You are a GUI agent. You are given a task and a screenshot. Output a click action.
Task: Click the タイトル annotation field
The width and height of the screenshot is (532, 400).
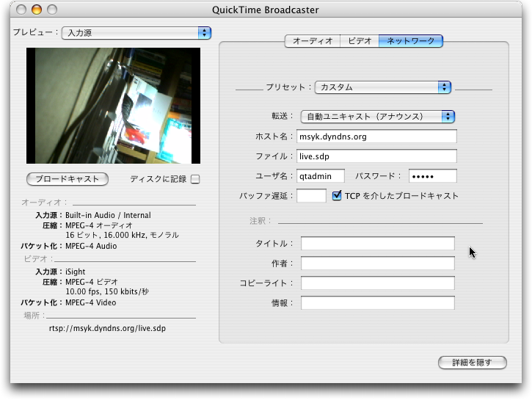[377, 244]
